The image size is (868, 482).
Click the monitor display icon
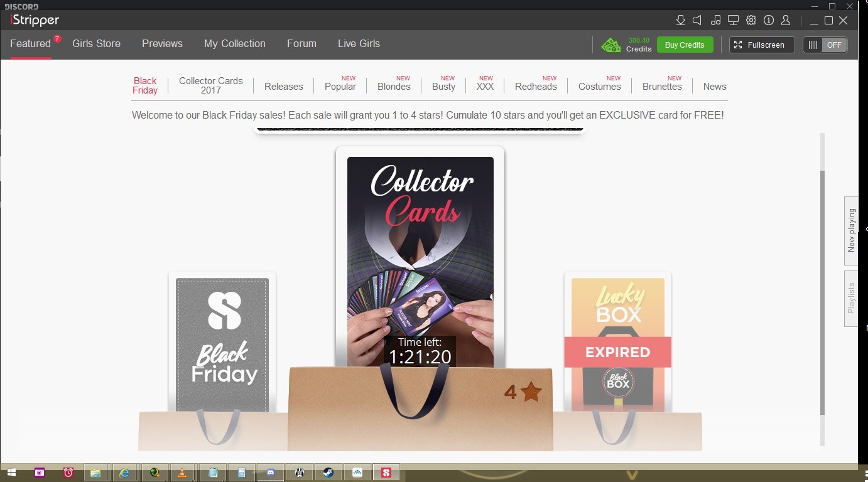(x=733, y=20)
